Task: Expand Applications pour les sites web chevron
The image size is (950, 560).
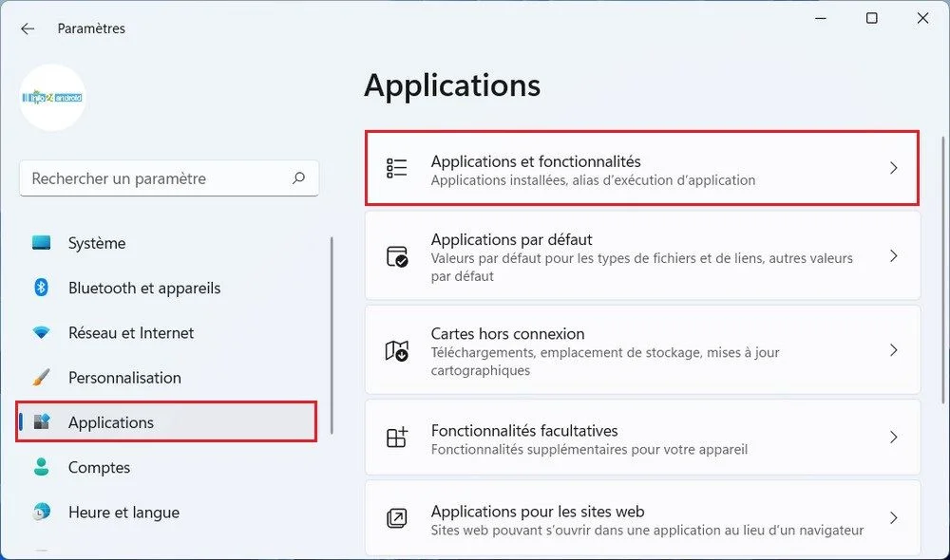Action: [893, 518]
